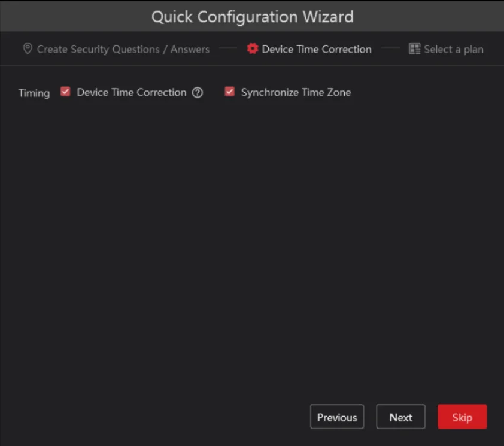The width and height of the screenshot is (504, 446).
Task: Click the Quick Configuration Wizard title
Action: tap(253, 17)
